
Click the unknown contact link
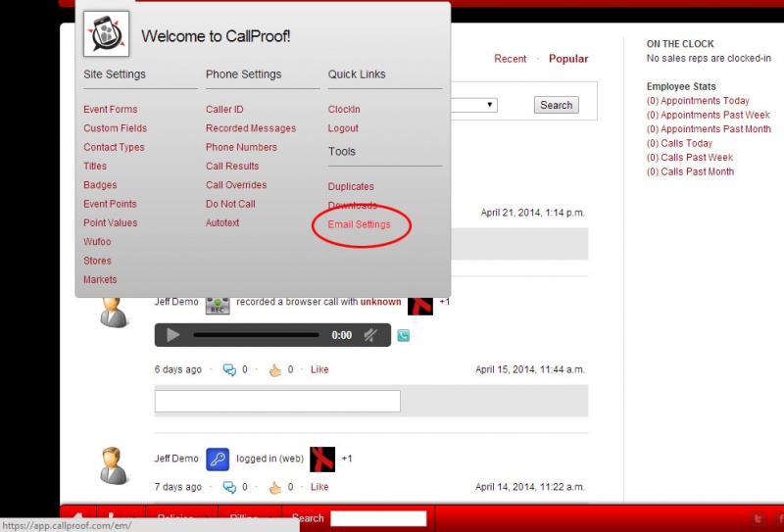(x=380, y=302)
